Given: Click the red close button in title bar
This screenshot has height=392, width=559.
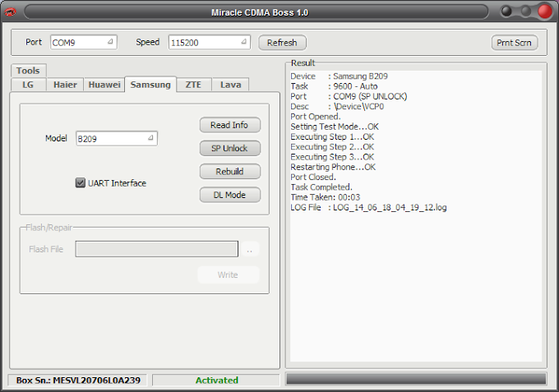Looking at the screenshot, I should (x=545, y=12).
